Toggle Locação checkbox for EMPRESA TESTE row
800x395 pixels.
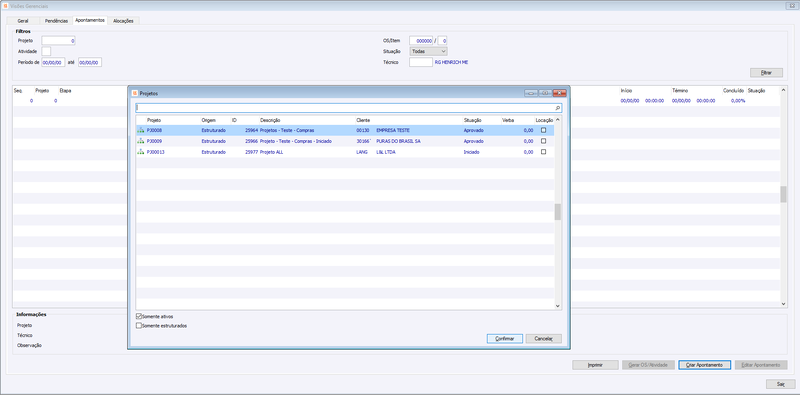pyautogui.click(x=543, y=130)
